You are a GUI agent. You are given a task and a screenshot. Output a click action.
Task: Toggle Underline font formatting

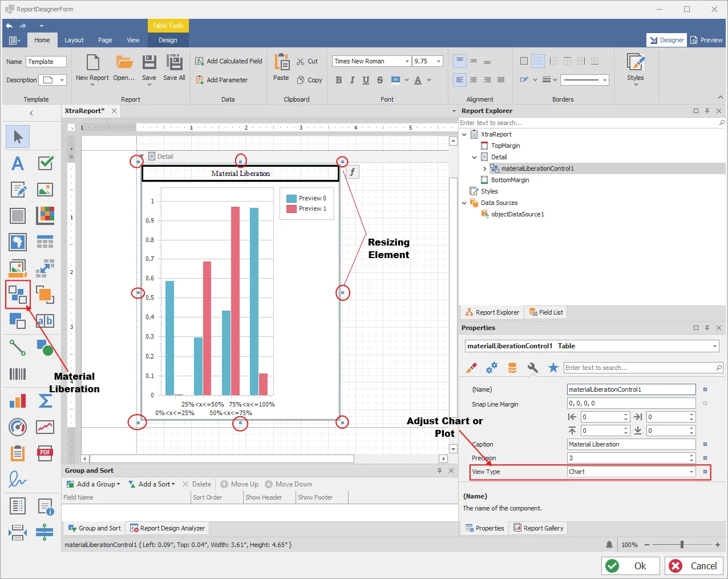tap(366, 80)
